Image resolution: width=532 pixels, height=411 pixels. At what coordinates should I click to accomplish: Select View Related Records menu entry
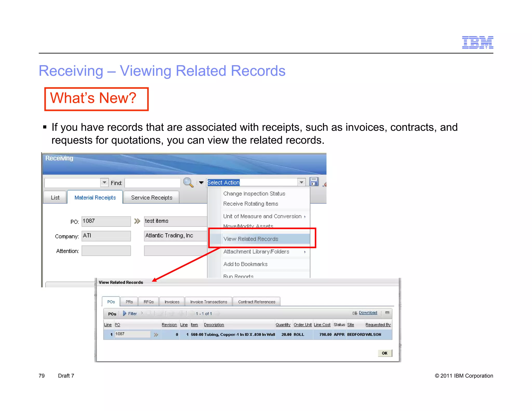251,239
